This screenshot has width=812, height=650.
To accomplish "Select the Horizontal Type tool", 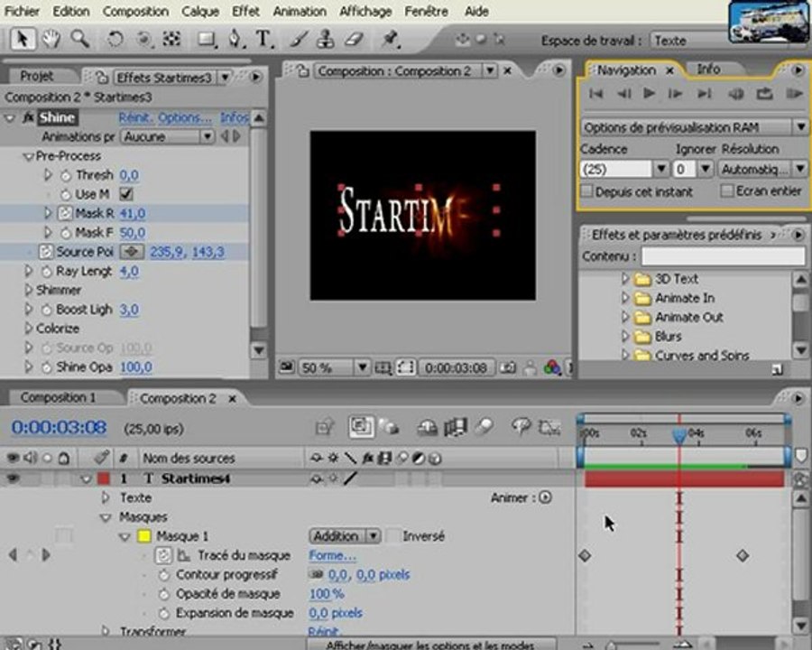I will pos(263,40).
